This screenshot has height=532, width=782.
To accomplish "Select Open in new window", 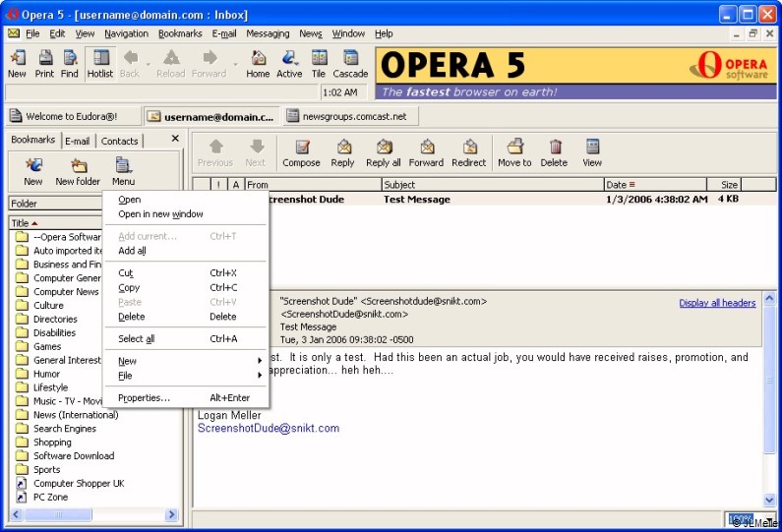I will pyautogui.click(x=186, y=214).
